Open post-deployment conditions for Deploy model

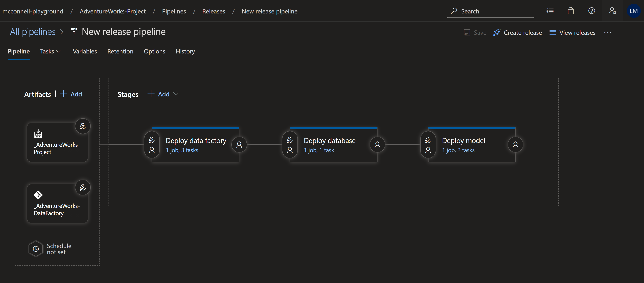tap(516, 145)
